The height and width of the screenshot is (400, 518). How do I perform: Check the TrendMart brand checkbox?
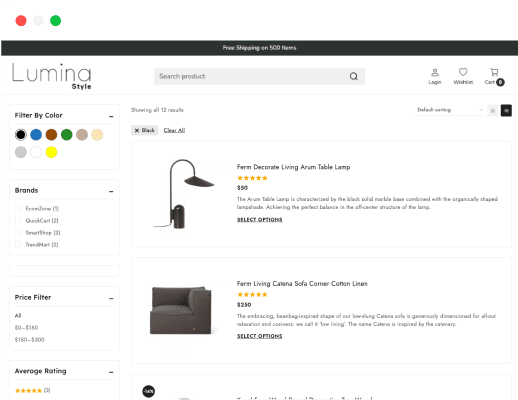coord(18,244)
